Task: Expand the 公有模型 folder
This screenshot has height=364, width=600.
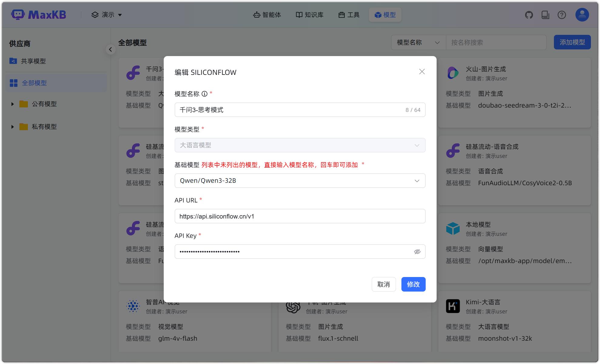Action: pyautogui.click(x=12, y=104)
